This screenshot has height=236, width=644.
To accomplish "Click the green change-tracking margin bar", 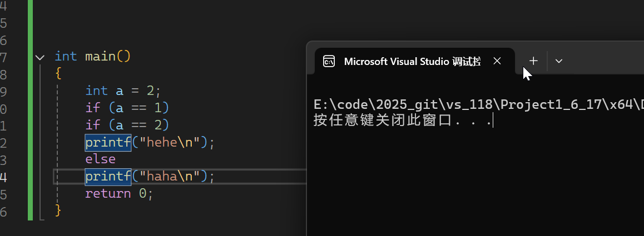I will pyautogui.click(x=31, y=110).
